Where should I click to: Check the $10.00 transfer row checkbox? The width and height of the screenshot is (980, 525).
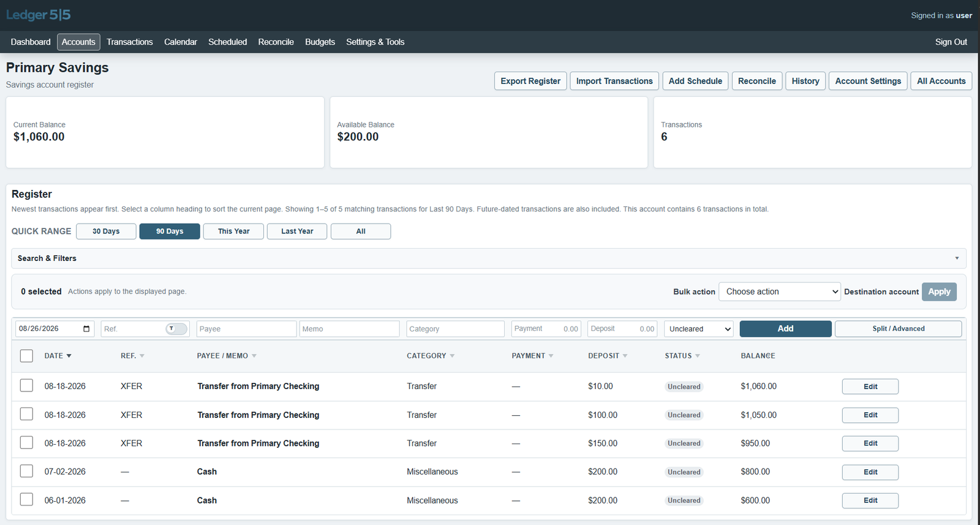(26, 385)
